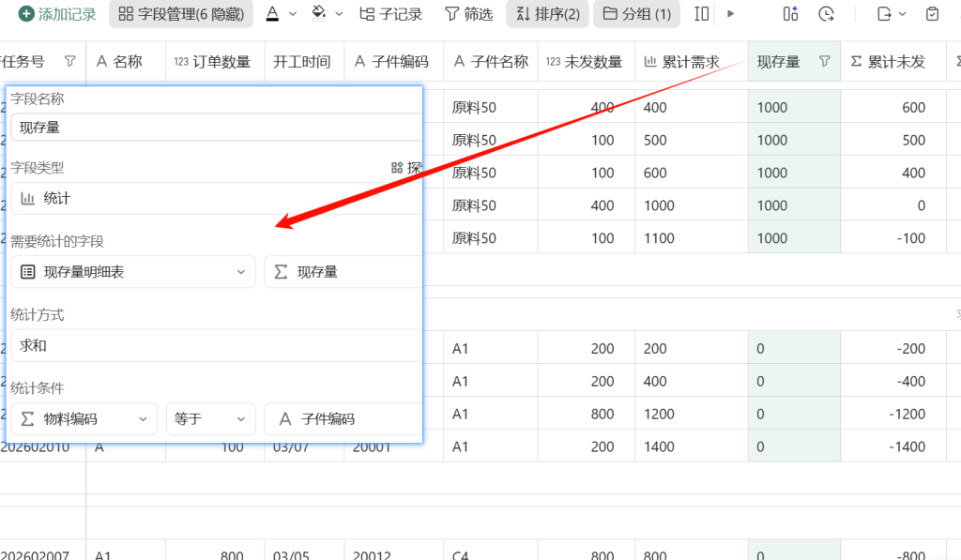Image resolution: width=961 pixels, height=560 pixels.
Task: Click the 任务号 cell 202602007
Action: (43, 552)
